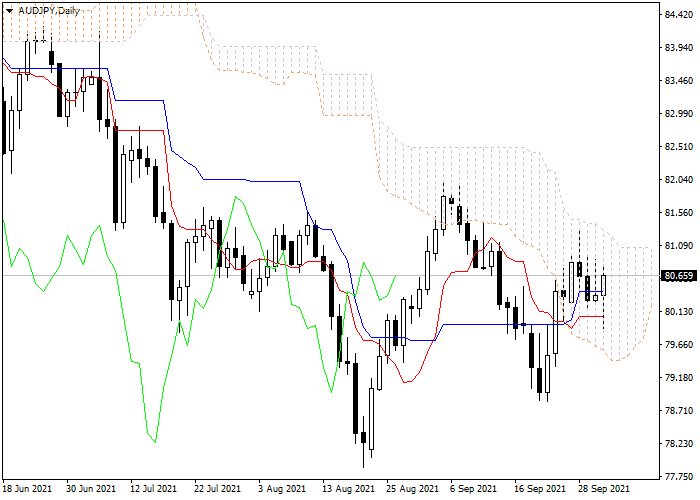This screenshot has width=700, height=500.
Task: Select the 81.090 price axis label
Action: tap(679, 246)
